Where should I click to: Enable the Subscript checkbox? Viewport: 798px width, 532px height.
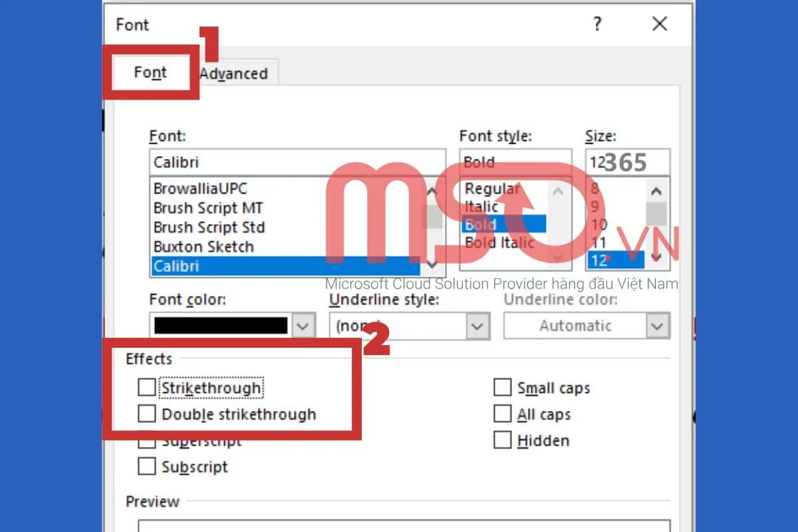click(147, 467)
